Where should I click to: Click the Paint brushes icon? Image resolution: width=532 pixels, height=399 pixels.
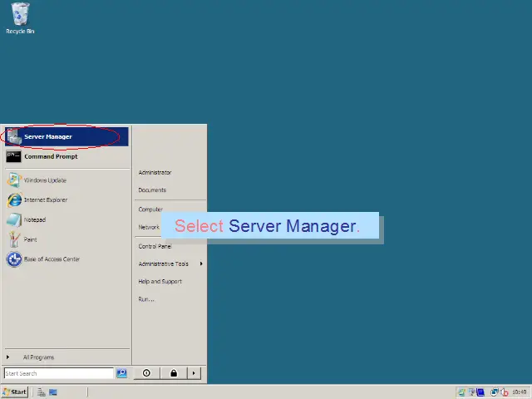pyautogui.click(x=14, y=239)
